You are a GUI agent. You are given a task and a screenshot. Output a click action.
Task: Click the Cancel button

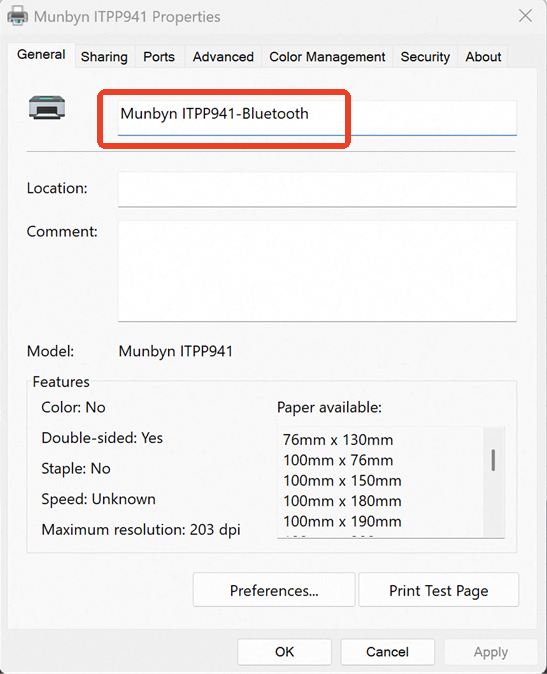387,652
